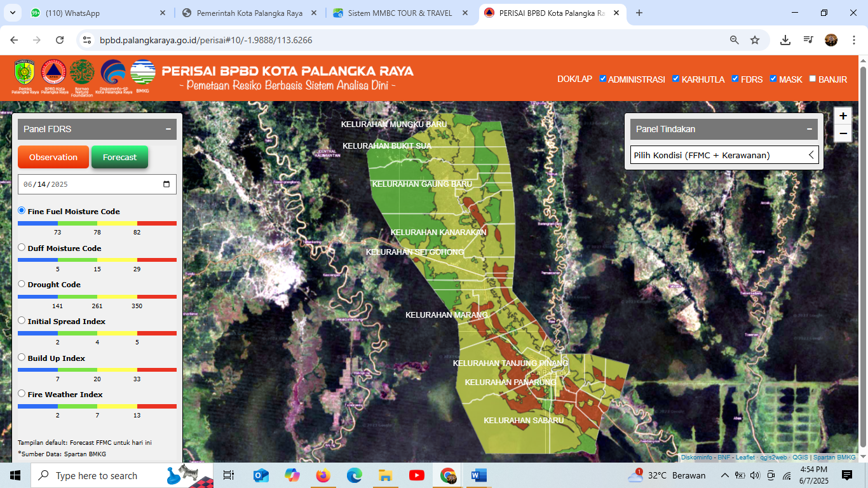868x488 pixels.
Task: Uncheck the KARHUTLA layer checkbox
Action: [x=676, y=79]
